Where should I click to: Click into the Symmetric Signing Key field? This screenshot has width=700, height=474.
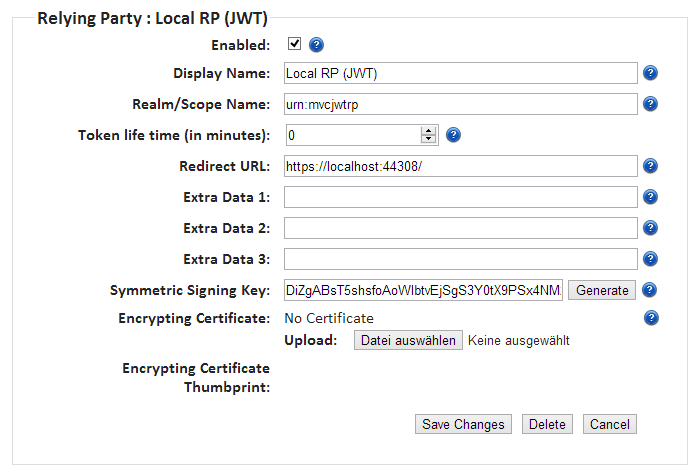[423, 290]
